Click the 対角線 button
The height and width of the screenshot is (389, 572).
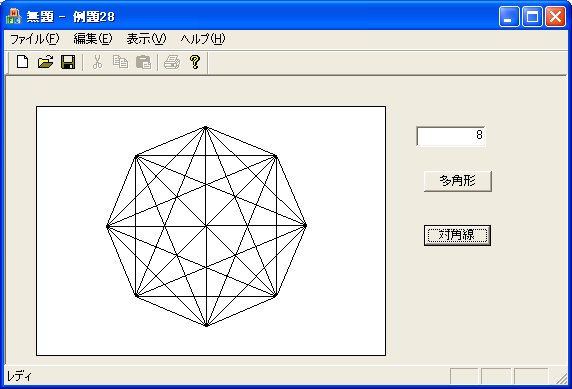coord(457,235)
